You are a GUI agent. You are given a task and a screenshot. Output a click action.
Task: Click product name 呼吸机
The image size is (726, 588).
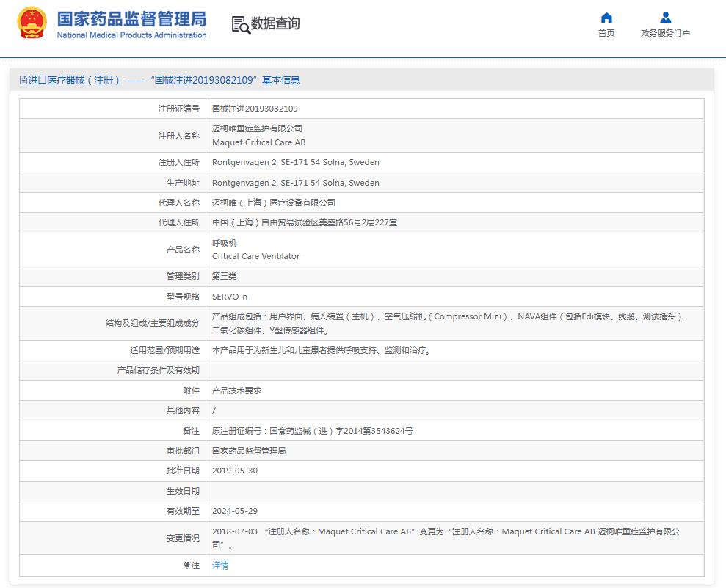(224, 243)
